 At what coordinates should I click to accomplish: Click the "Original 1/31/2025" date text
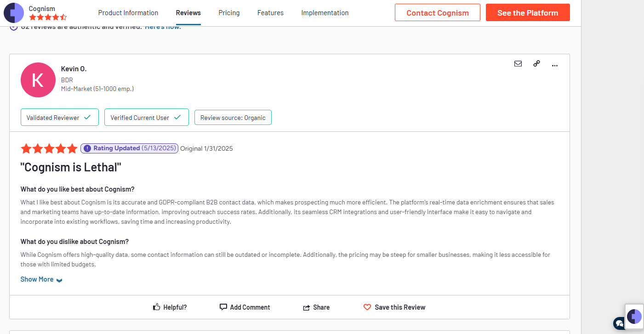tap(206, 148)
